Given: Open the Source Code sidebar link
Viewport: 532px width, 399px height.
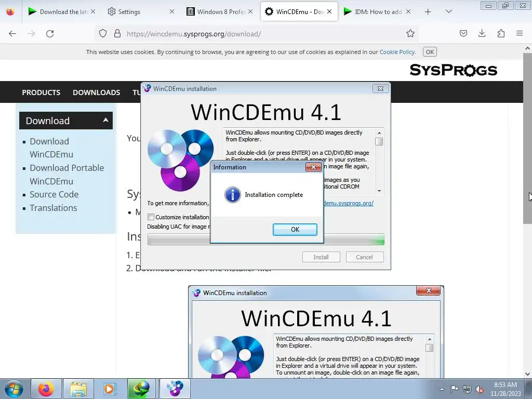Looking at the screenshot, I should tap(54, 194).
